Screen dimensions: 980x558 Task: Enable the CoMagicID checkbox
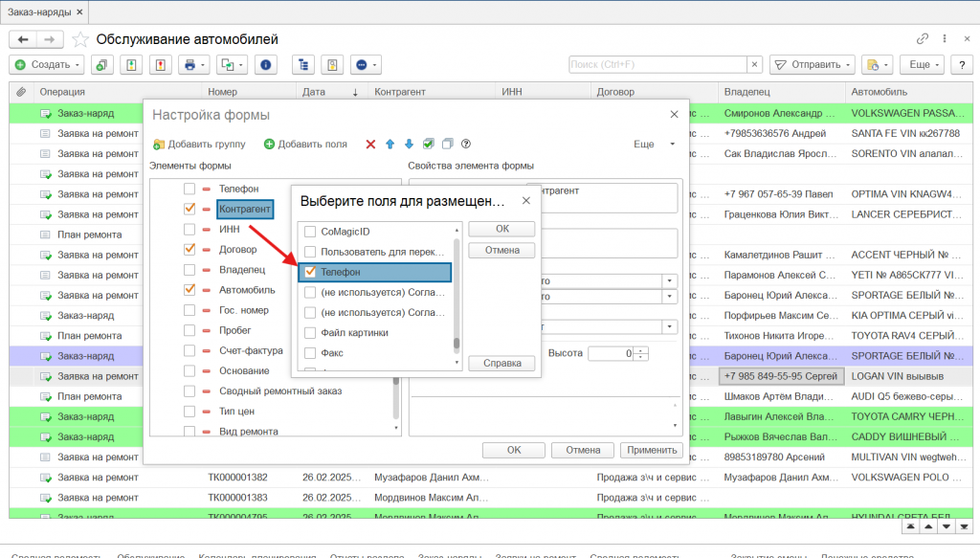[x=309, y=232]
